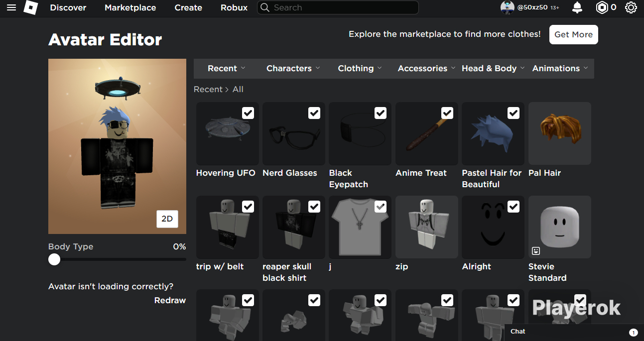Image resolution: width=644 pixels, height=341 pixels.
Task: Click the Redraw link
Action: (x=170, y=300)
